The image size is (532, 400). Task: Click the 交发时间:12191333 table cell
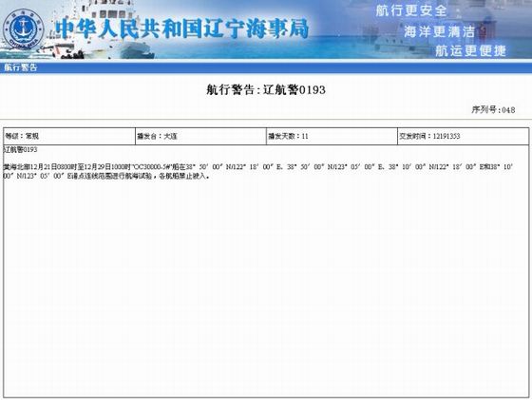tap(464, 136)
